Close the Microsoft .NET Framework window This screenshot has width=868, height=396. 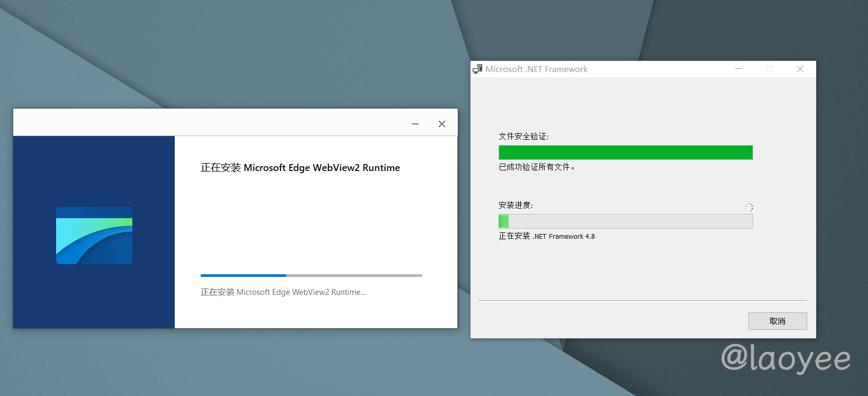[800, 69]
